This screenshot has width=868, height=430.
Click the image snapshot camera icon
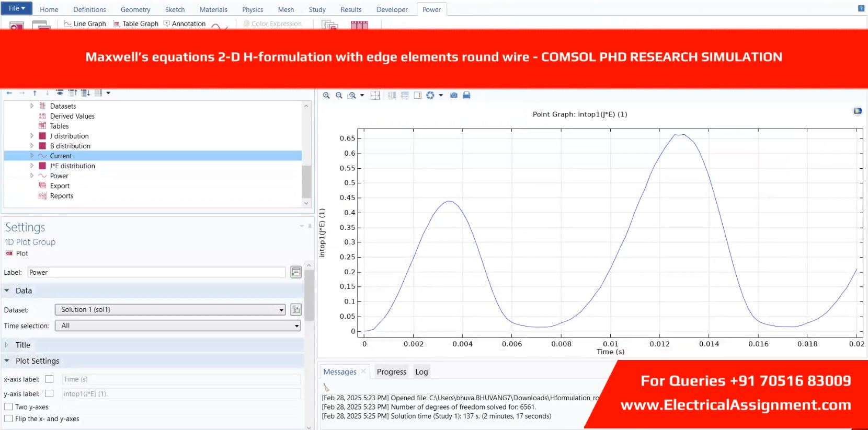click(454, 95)
